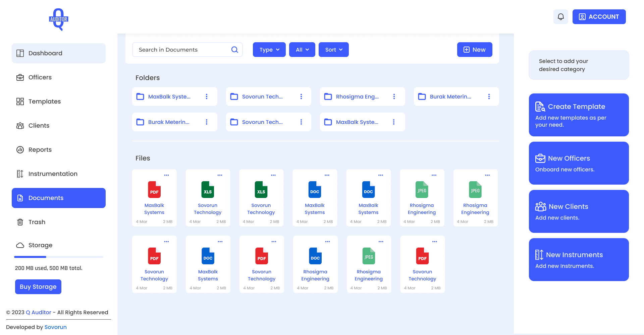This screenshot has height=335, width=644.
Task: Open more options on second-row MaxBalk Systems DOC
Action: point(220,242)
